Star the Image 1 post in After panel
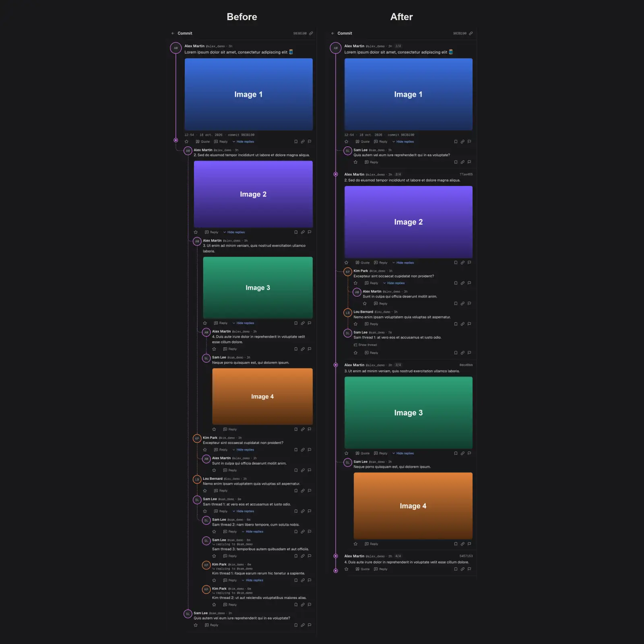Image resolution: width=644 pixels, height=644 pixels. (347, 142)
